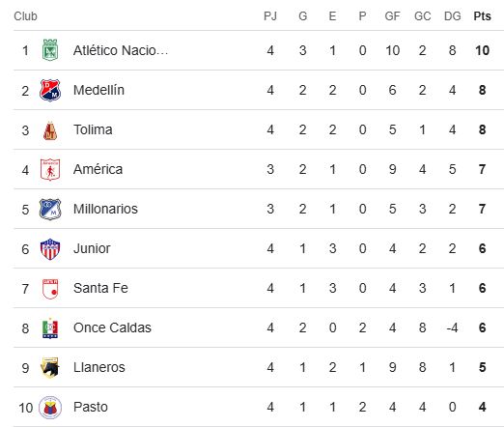
Task: Open the Millonarios team link
Action: 105,209
